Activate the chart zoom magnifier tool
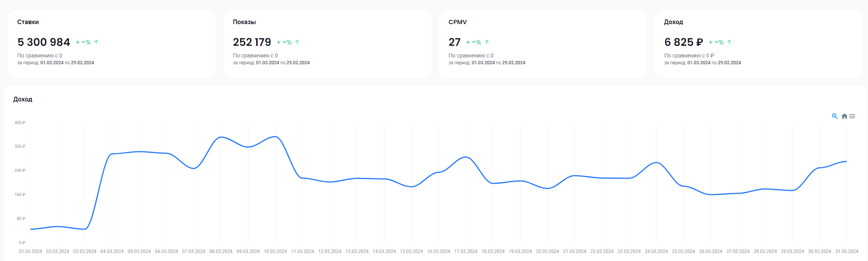 point(834,116)
